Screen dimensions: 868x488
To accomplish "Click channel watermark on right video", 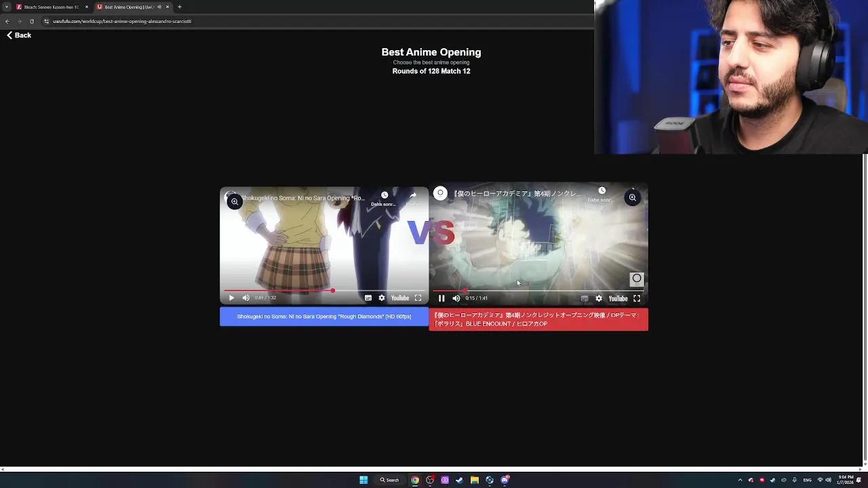I will point(637,279).
